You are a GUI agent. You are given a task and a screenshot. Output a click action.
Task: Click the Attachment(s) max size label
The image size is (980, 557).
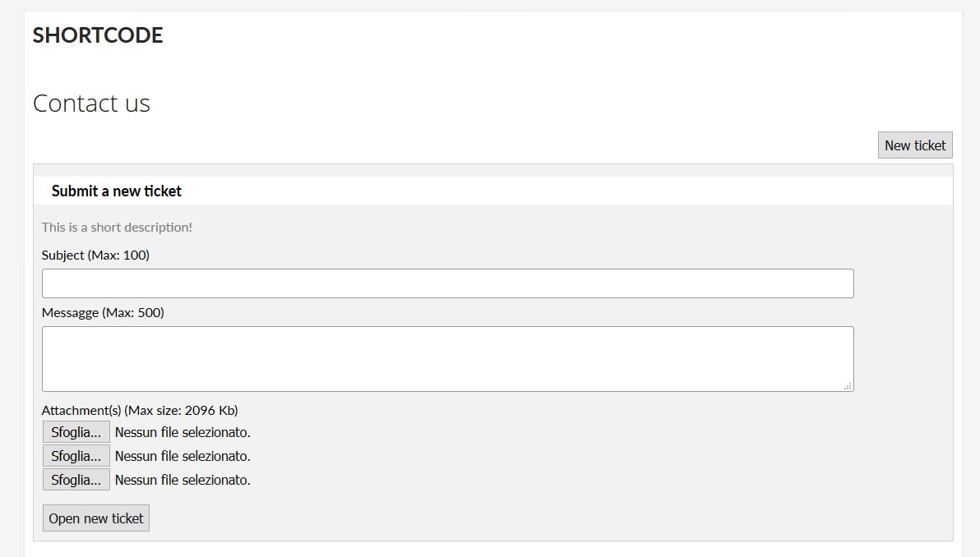tap(140, 411)
